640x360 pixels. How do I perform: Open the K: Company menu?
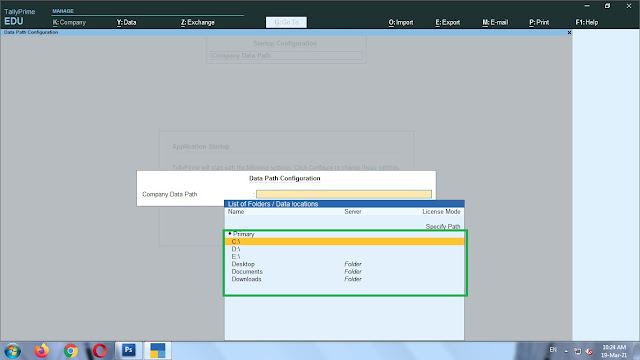[x=69, y=22]
